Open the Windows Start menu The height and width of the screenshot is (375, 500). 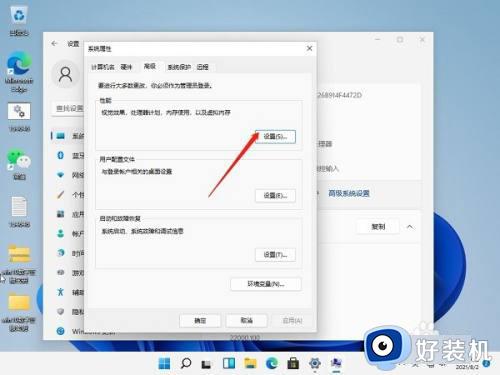[164, 363]
